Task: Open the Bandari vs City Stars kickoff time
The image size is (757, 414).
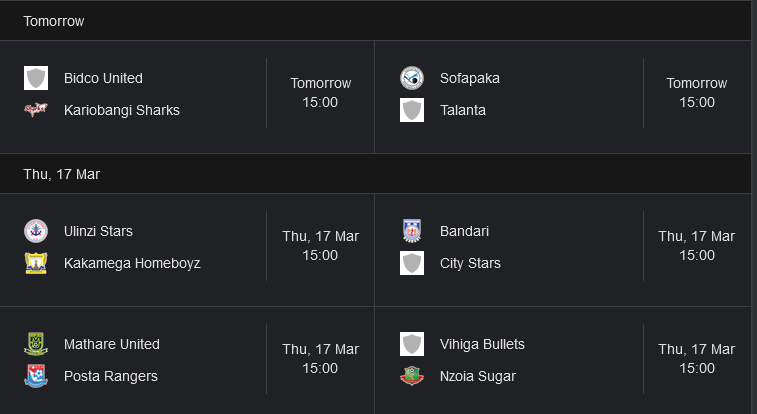Action: tap(697, 246)
